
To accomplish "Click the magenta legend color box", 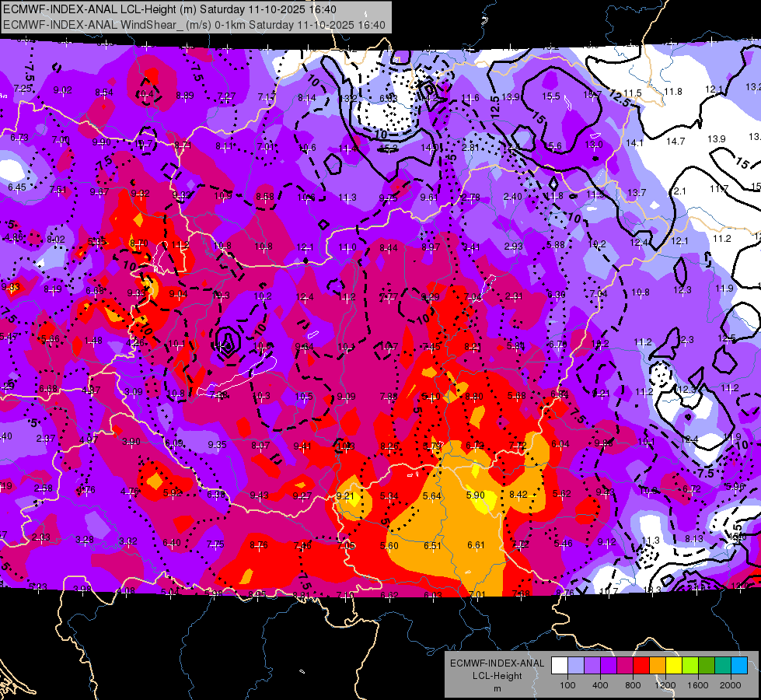I will click(625, 665).
